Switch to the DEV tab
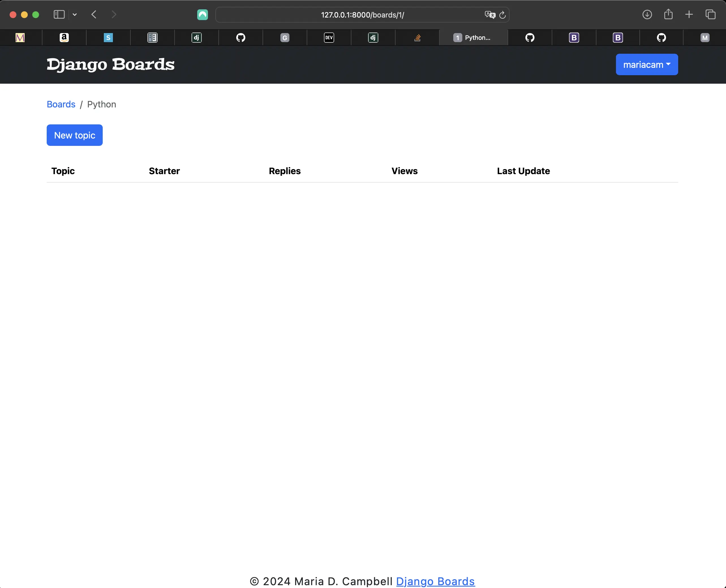The height and width of the screenshot is (588, 726). tap(329, 38)
